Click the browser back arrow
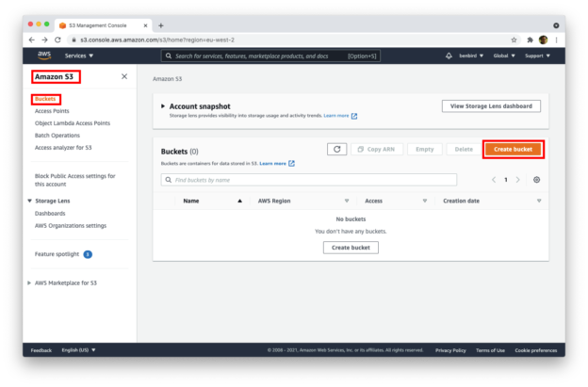Image resolution: width=588 pixels, height=387 pixels. 32,40
